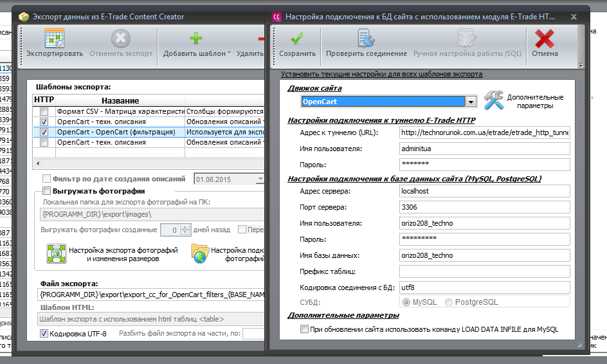Decrease the days-ago spinner value
Image resolution: width=607 pixels, height=364 pixels.
pyautogui.click(x=185, y=232)
